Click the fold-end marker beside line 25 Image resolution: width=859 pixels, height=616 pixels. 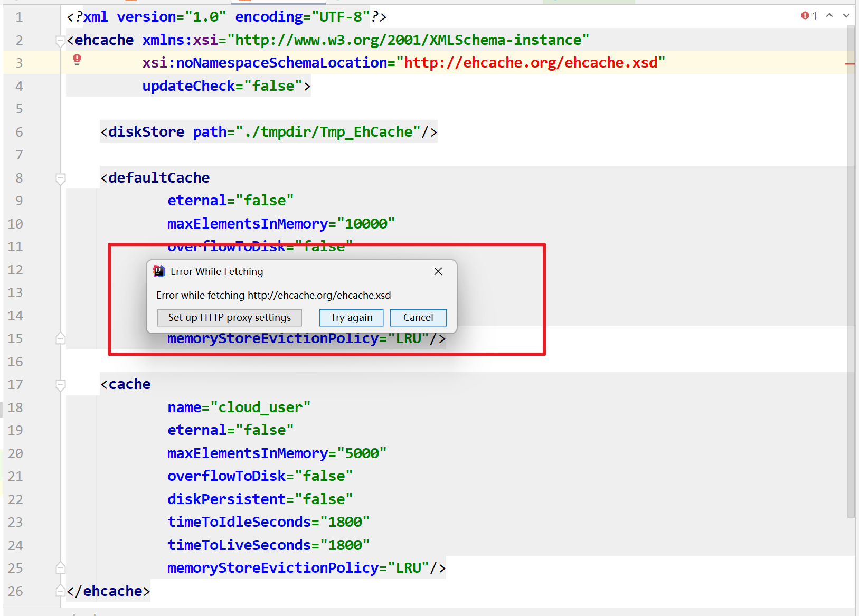click(61, 567)
